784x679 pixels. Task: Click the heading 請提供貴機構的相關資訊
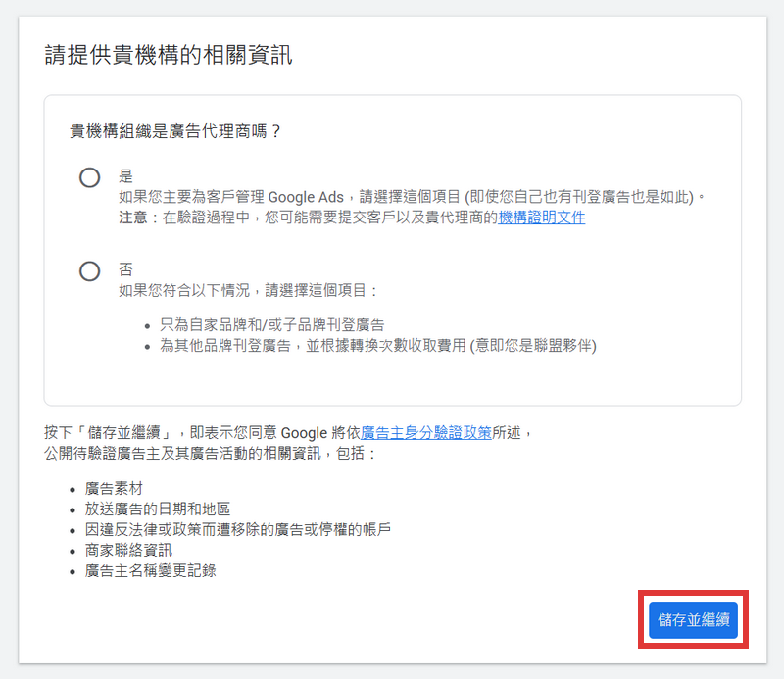click(169, 55)
